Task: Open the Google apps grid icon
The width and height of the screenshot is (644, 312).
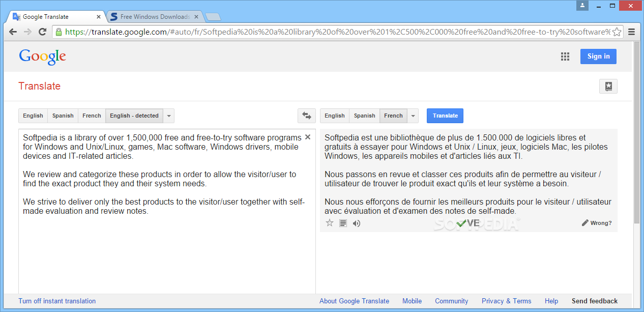Action: pyautogui.click(x=565, y=56)
